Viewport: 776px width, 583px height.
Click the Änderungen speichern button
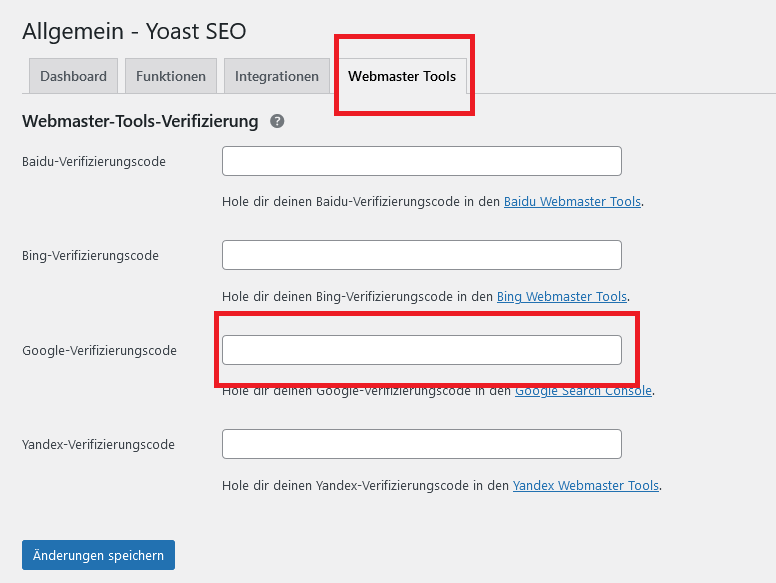point(98,555)
